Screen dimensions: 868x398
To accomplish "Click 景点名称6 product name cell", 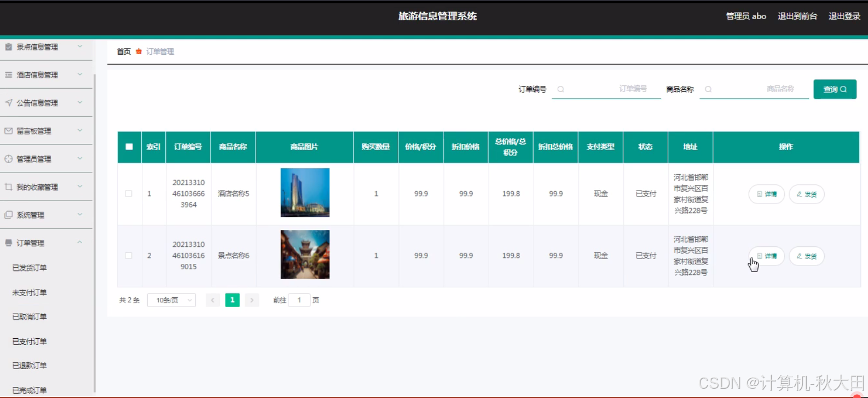I will (x=234, y=256).
